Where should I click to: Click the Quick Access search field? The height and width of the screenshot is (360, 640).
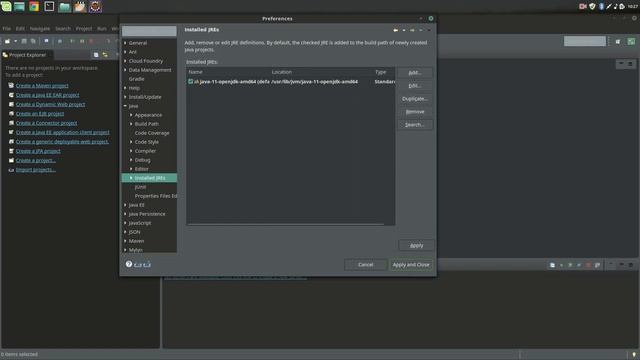pyautogui.click(x=584, y=41)
